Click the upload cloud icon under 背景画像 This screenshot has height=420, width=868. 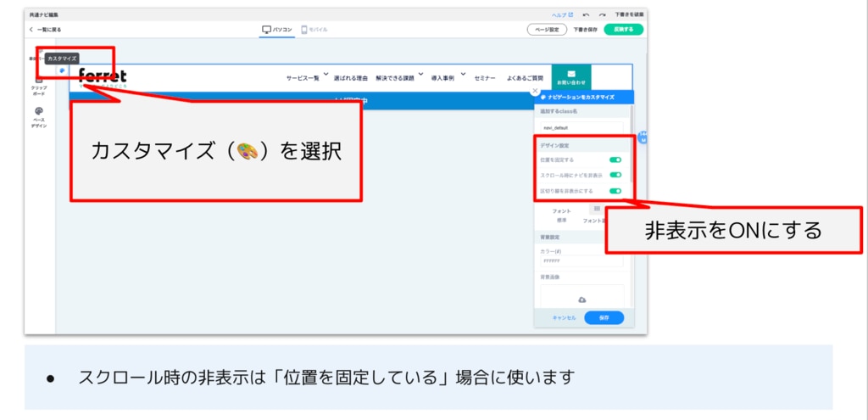pos(582,300)
